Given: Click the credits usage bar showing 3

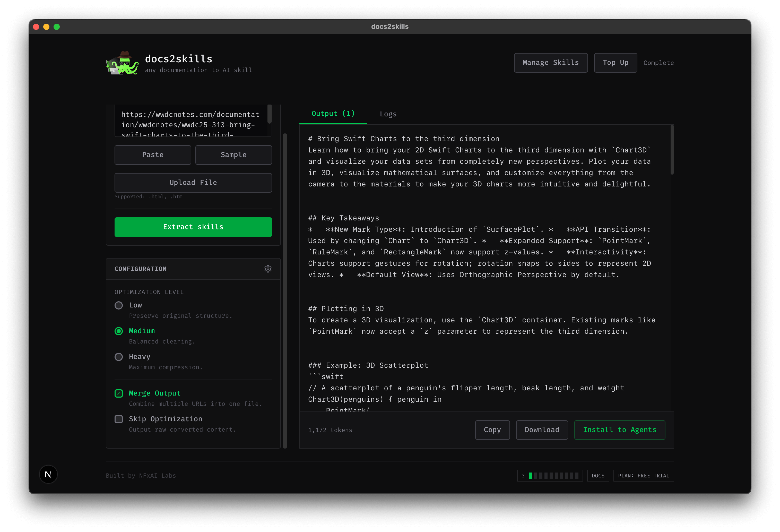Looking at the screenshot, I should (x=550, y=475).
